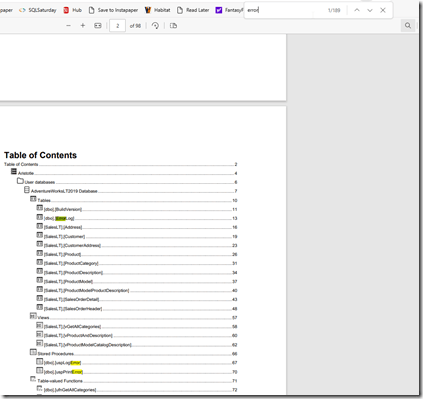Open the Tables contents entry
Image resolution: width=423 pixels, height=399 pixels.
click(x=44, y=200)
